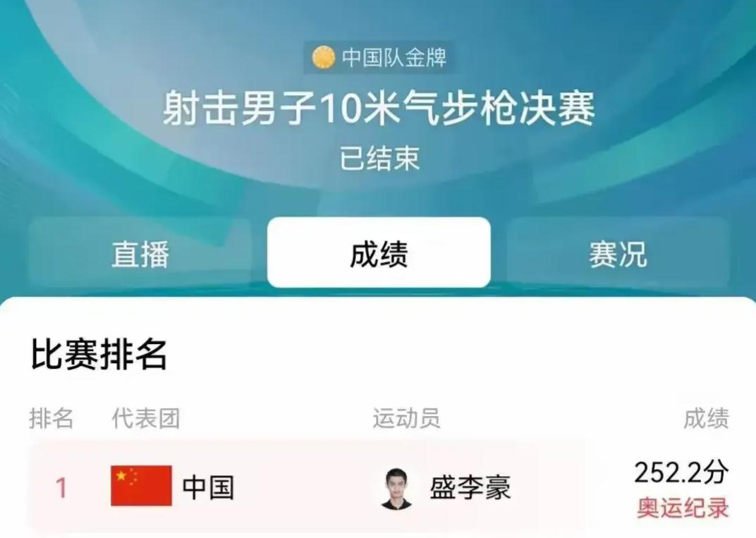The image size is (756, 538).
Task: Click the 射击男子10米气步枪决赛 title
Action: [x=379, y=108]
